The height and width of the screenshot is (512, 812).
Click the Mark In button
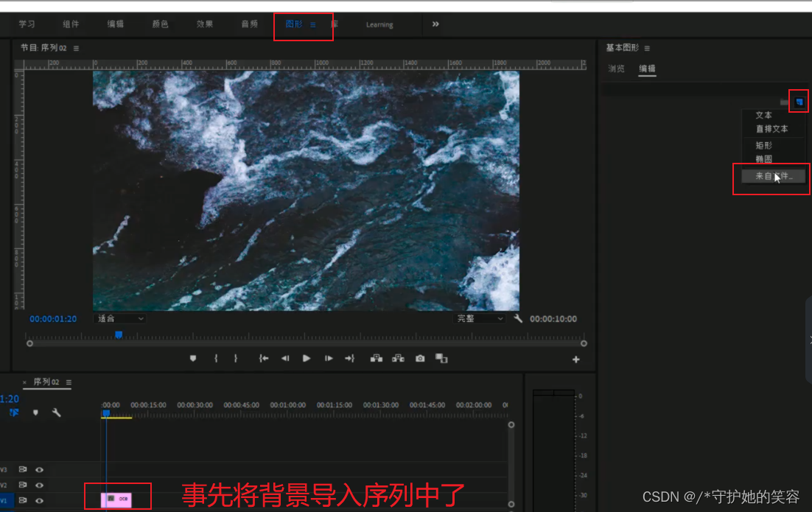point(216,358)
